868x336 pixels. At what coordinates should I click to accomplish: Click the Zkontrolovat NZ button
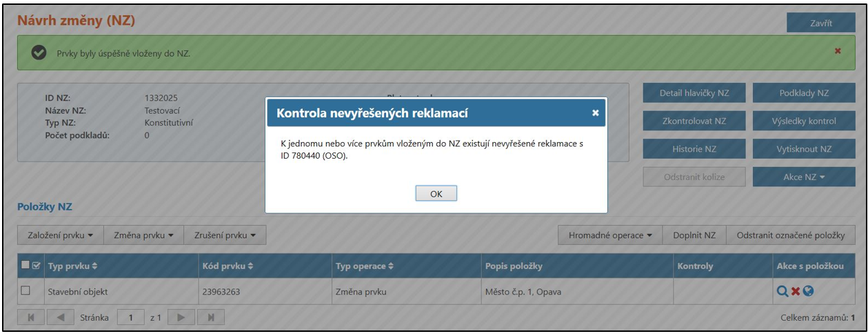point(694,121)
